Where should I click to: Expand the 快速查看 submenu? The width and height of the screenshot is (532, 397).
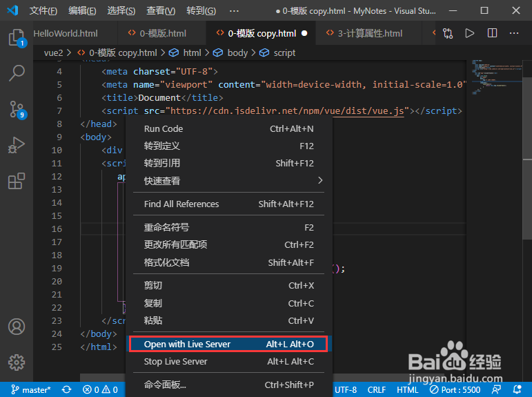pyautogui.click(x=228, y=181)
